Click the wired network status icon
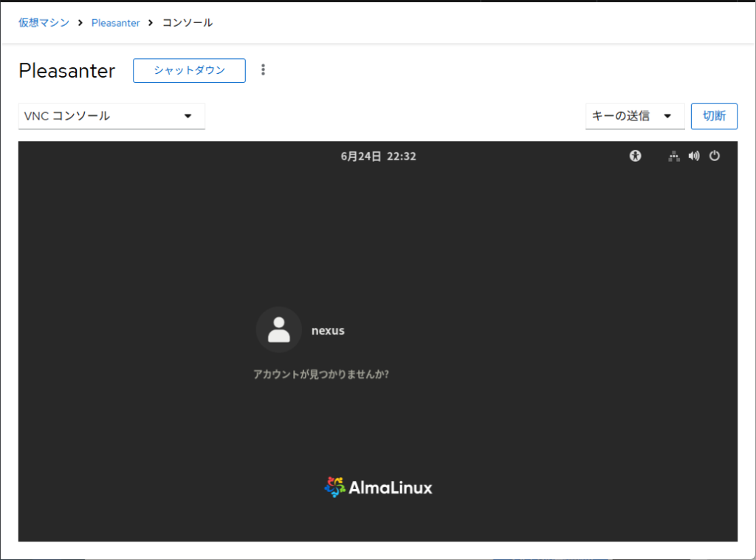Viewport: 756px width, 560px height. (673, 156)
